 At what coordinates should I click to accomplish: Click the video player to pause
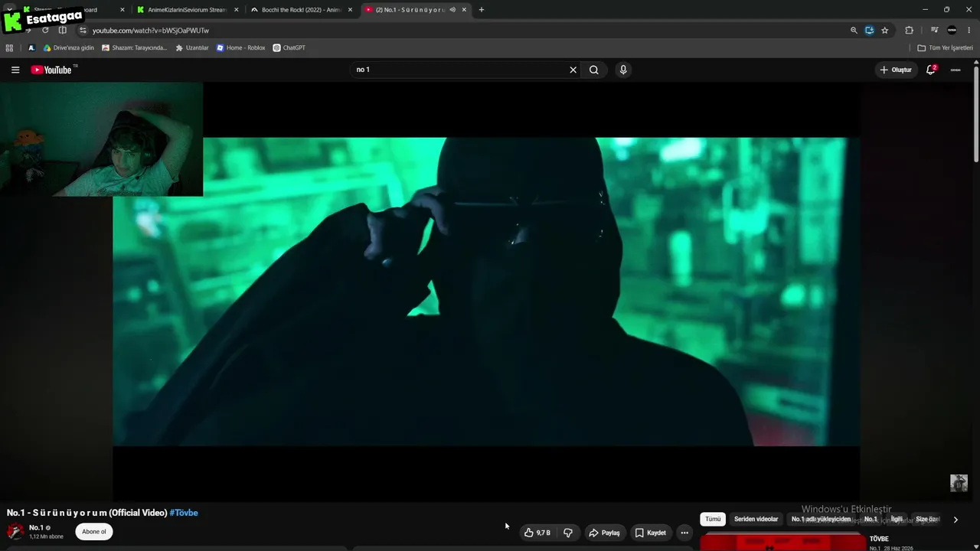486,292
